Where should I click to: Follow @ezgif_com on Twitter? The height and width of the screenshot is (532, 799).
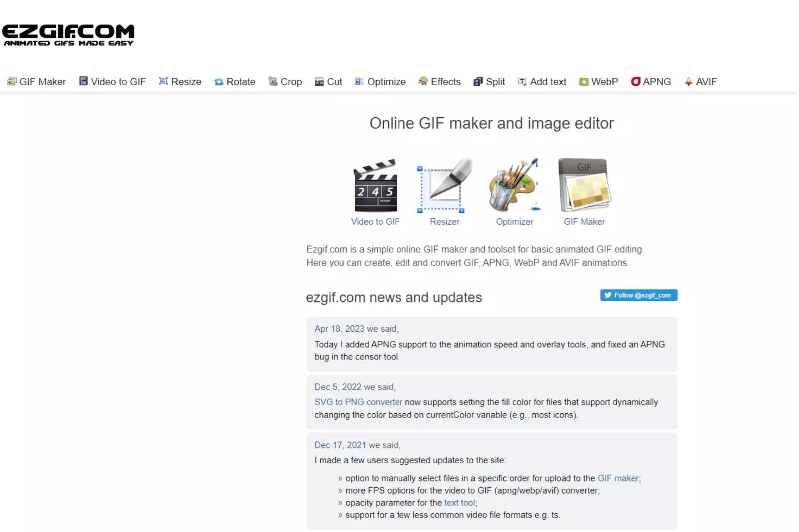coord(639,295)
